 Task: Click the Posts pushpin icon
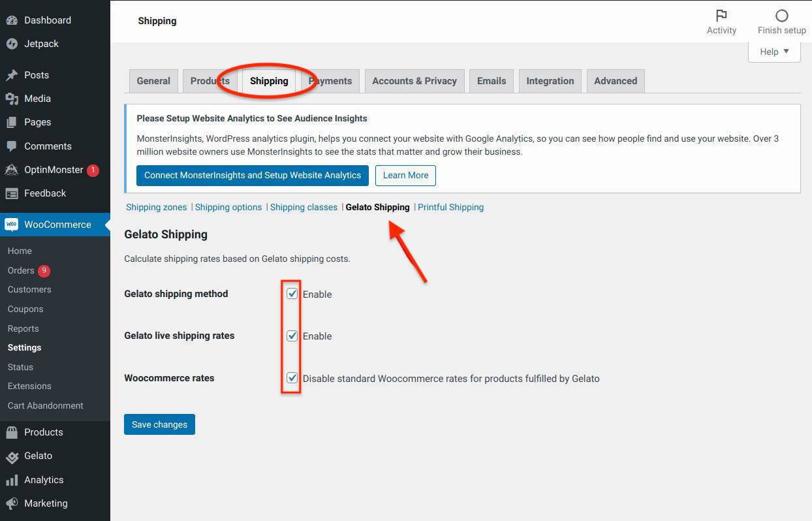tap(12, 75)
